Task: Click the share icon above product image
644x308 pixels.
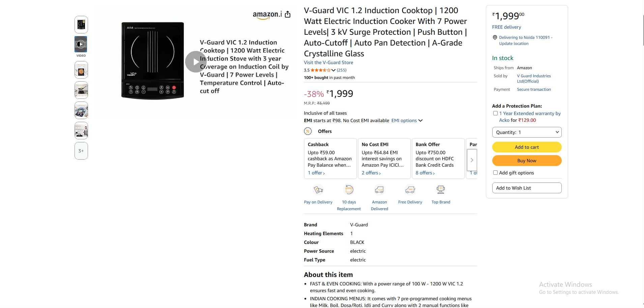Action: [x=288, y=14]
